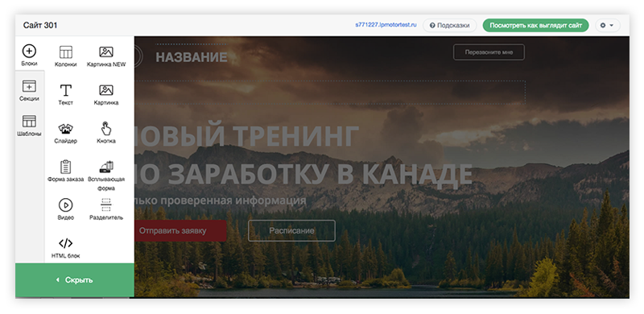Click Посмотреть как выглядит сайт button

point(535,25)
